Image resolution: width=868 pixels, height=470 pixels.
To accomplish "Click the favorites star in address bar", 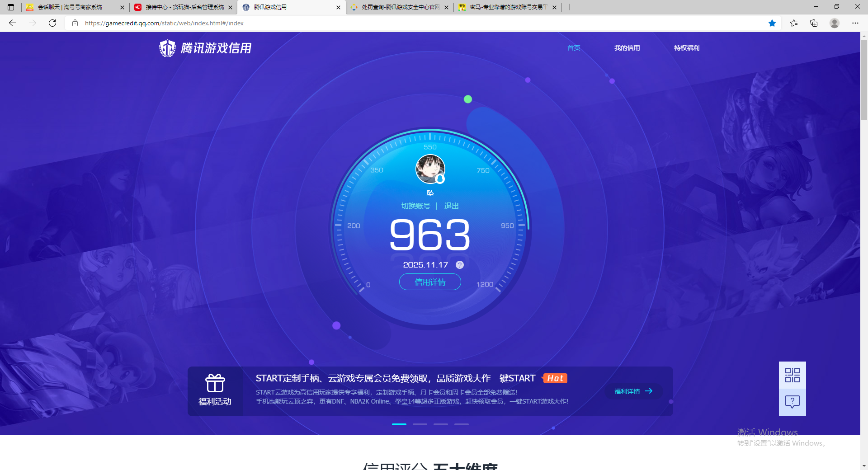I will (772, 23).
